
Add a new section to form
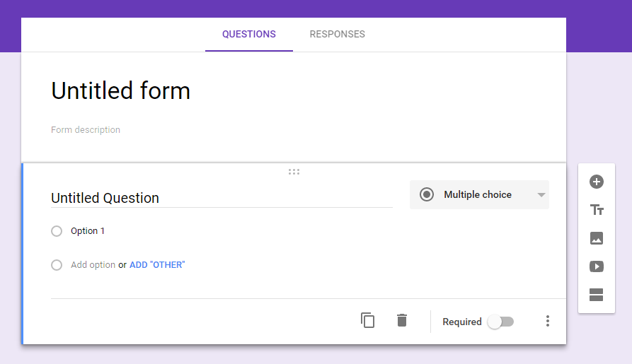click(596, 295)
